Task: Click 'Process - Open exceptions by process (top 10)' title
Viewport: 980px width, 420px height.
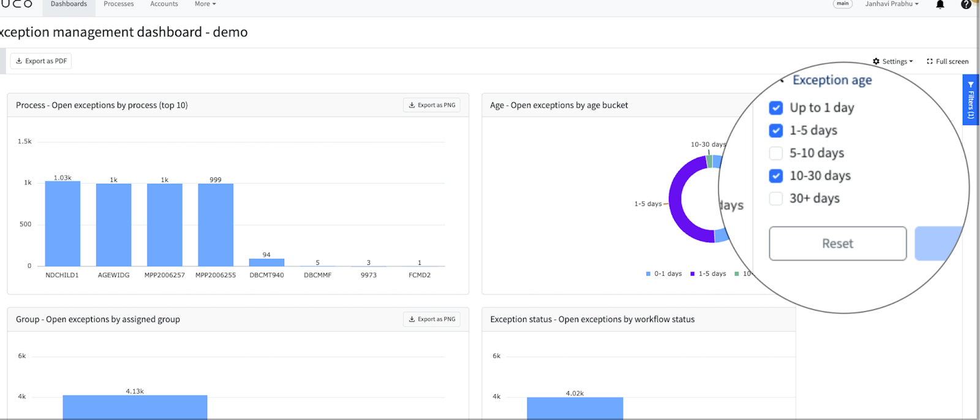Action: click(x=102, y=105)
